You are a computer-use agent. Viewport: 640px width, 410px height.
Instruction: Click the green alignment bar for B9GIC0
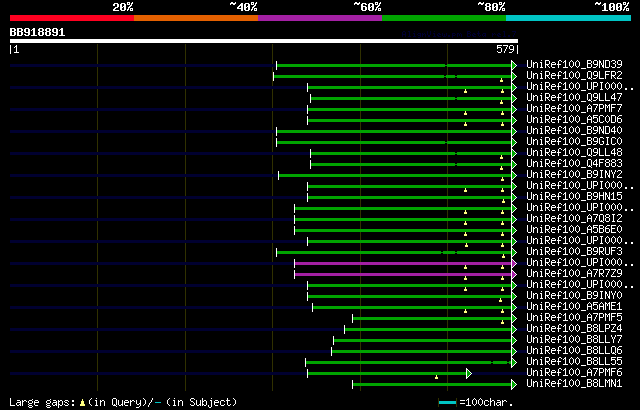pos(394,142)
